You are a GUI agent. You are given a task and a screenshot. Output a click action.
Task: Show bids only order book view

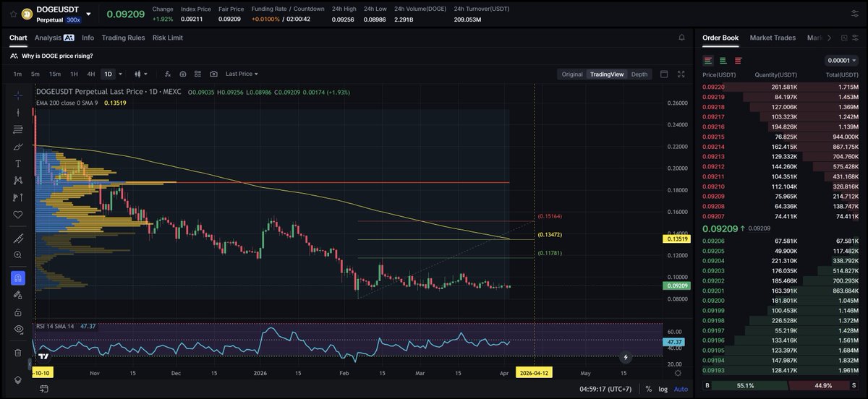click(723, 61)
